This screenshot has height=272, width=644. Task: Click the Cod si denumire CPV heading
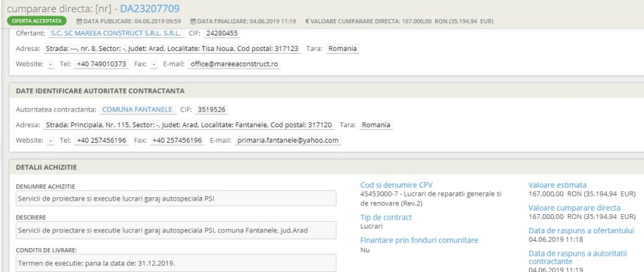pyautogui.click(x=395, y=184)
